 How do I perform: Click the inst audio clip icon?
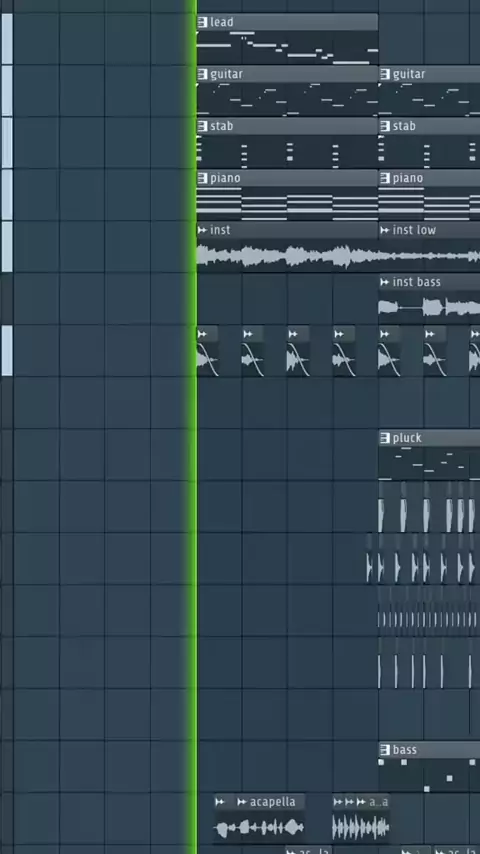pos(203,230)
